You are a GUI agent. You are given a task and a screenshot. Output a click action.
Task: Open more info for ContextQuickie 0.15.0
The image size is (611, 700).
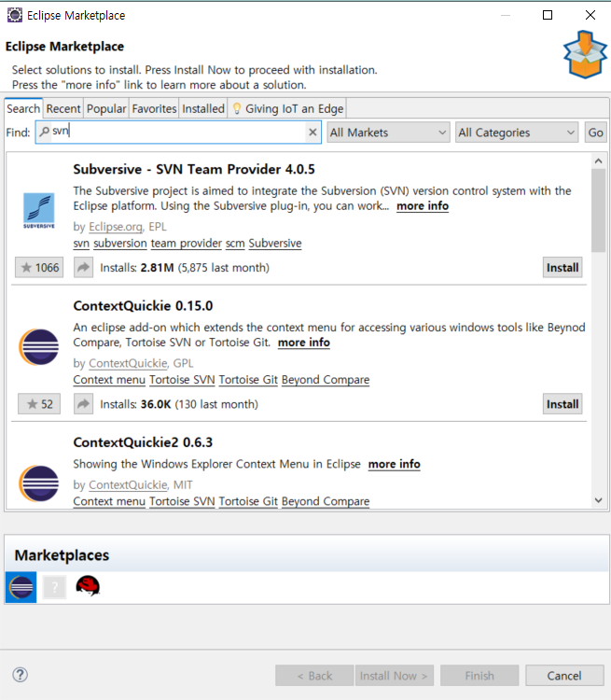pyautogui.click(x=304, y=343)
